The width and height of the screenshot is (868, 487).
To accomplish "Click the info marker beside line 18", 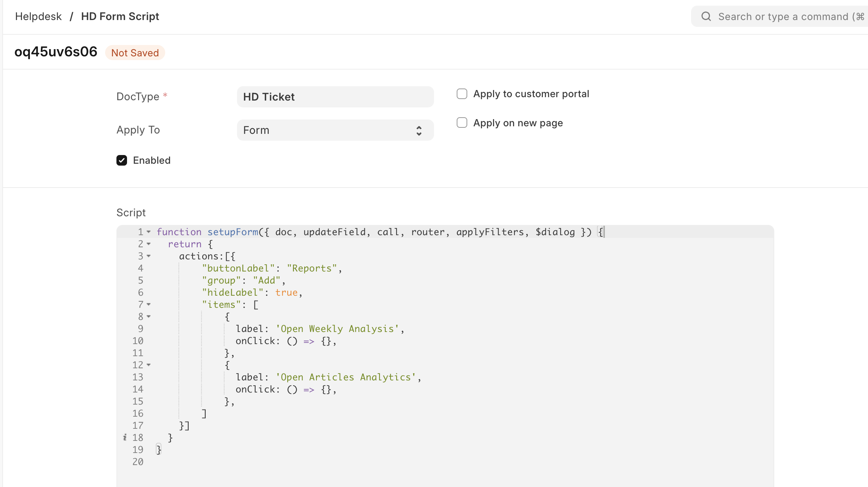I will coord(125,437).
